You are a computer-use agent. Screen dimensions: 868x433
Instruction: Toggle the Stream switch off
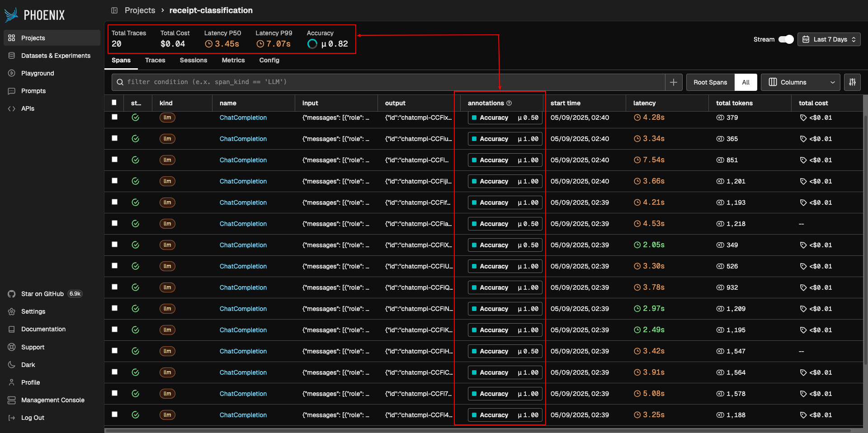(786, 39)
